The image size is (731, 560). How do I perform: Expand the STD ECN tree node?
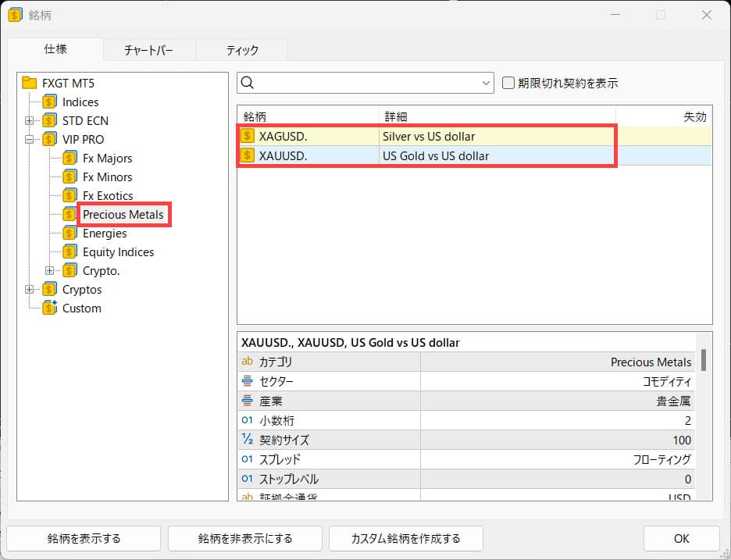[x=30, y=121]
